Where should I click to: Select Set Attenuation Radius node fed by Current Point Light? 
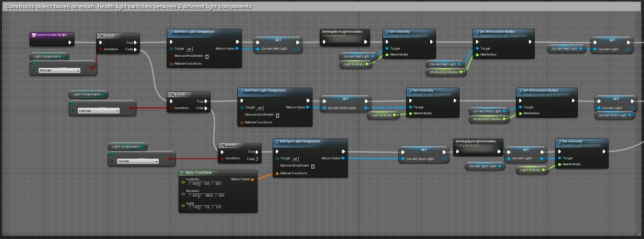point(547,102)
